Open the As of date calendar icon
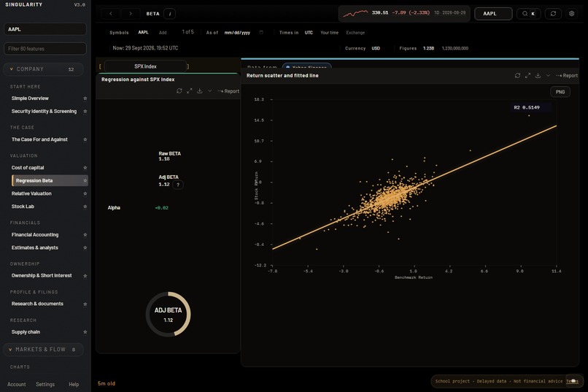This screenshot has width=588, height=392. (261, 33)
